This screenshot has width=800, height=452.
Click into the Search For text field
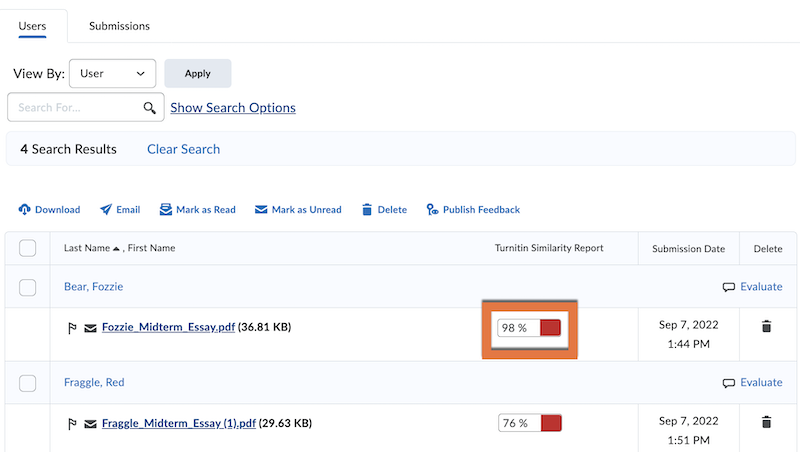point(75,107)
